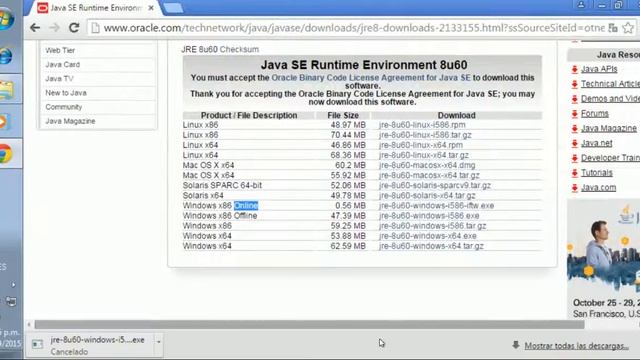Screen dimensions: 640x360
Task: Click file icon of canceled download
Action: 37,344
